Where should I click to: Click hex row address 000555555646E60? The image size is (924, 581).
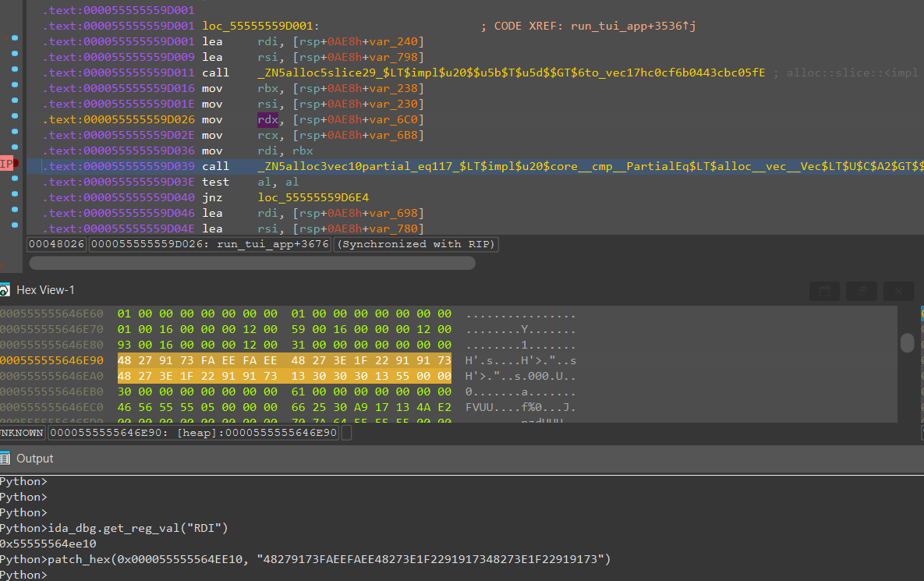tap(52, 314)
